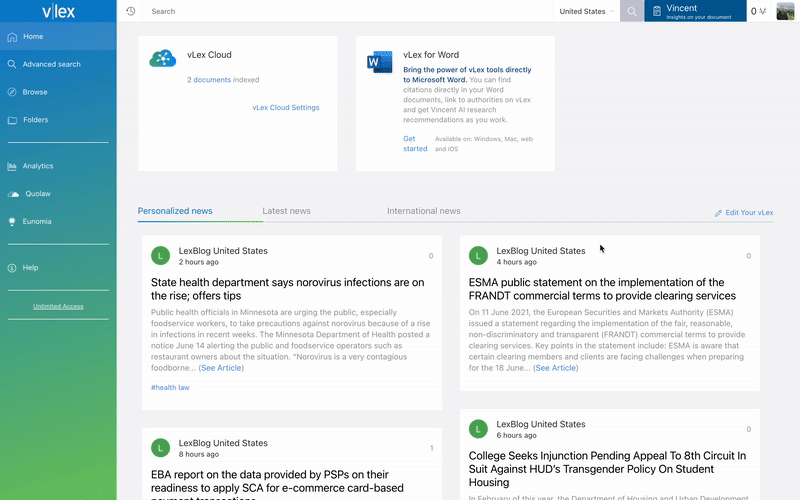This screenshot has height=500, width=800.
Task: Click the Quolaw cloud icon
Action: point(13,194)
